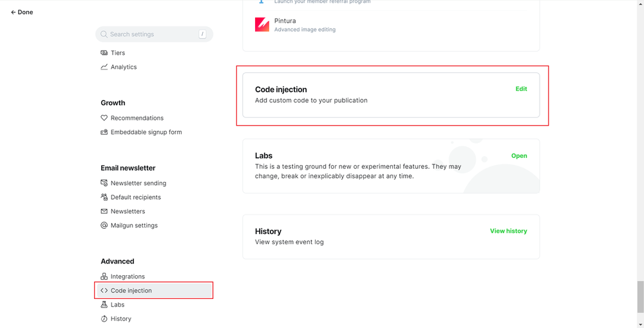Focus the Search settings field

151,34
